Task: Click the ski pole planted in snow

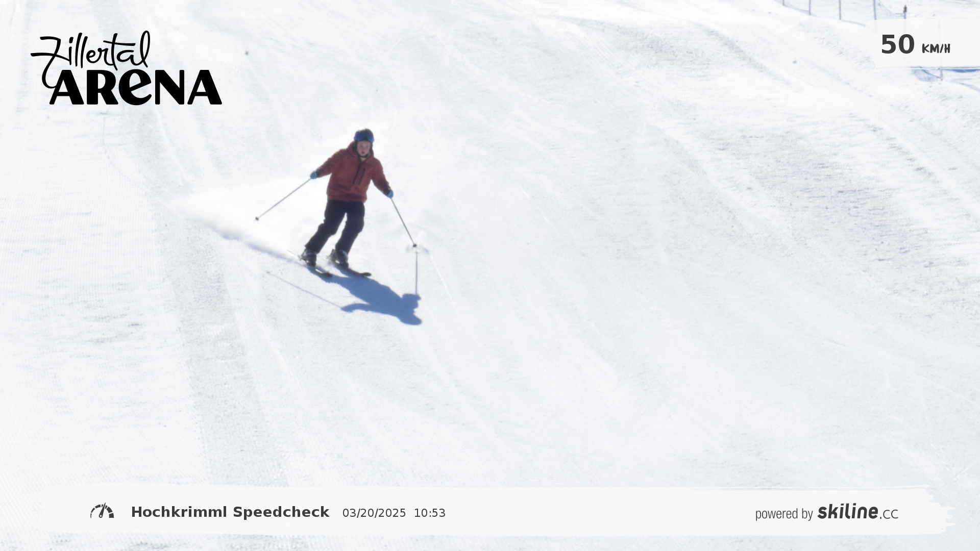Action: [403, 221]
